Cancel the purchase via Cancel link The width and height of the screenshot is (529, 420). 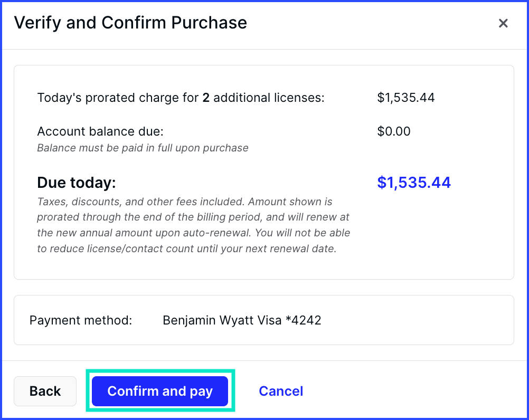click(x=281, y=391)
